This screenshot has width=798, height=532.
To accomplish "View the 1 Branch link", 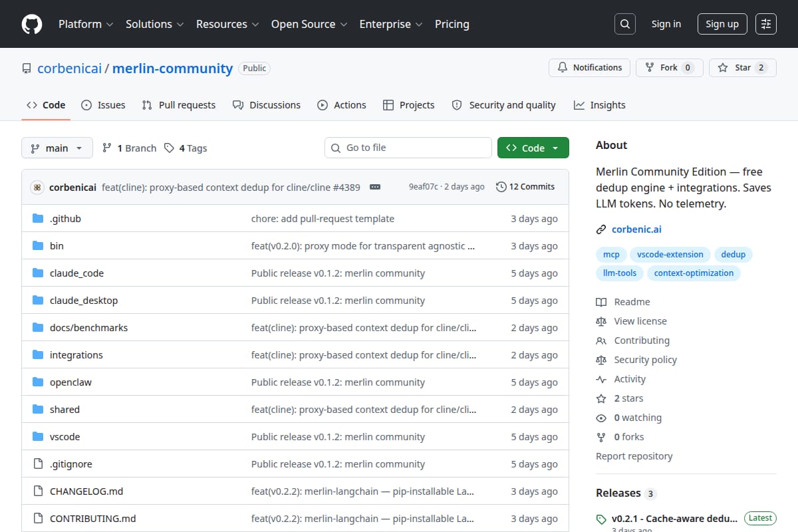I will click(129, 148).
